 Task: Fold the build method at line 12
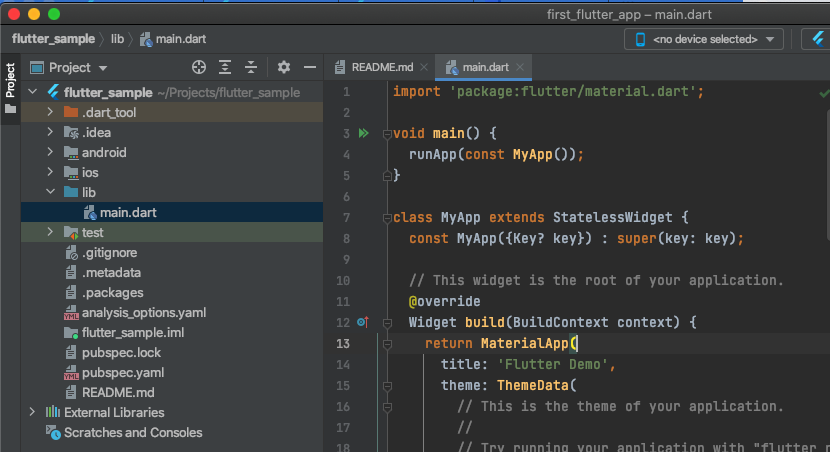pyautogui.click(x=387, y=322)
